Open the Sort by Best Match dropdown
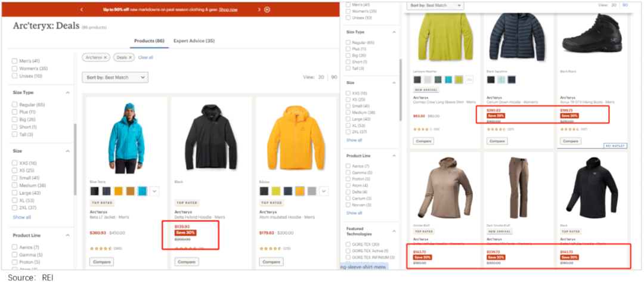 point(115,78)
